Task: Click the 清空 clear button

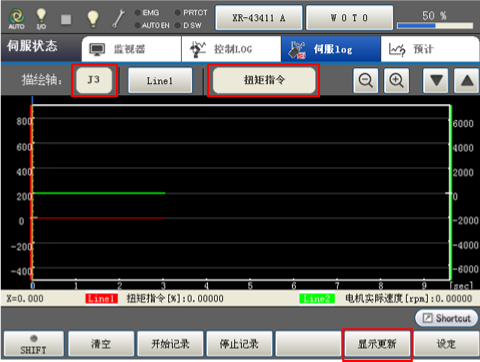Action: pyautogui.click(x=101, y=344)
